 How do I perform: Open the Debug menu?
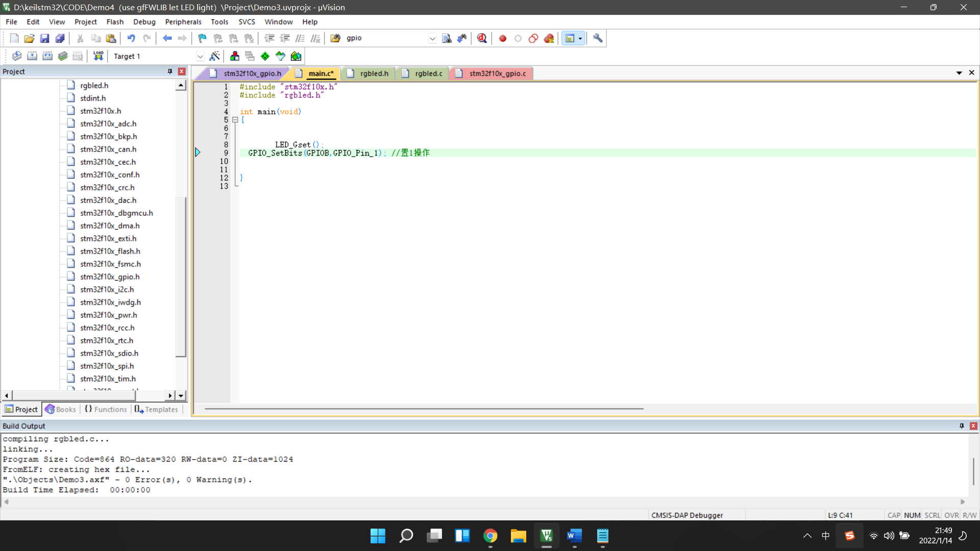click(x=144, y=22)
